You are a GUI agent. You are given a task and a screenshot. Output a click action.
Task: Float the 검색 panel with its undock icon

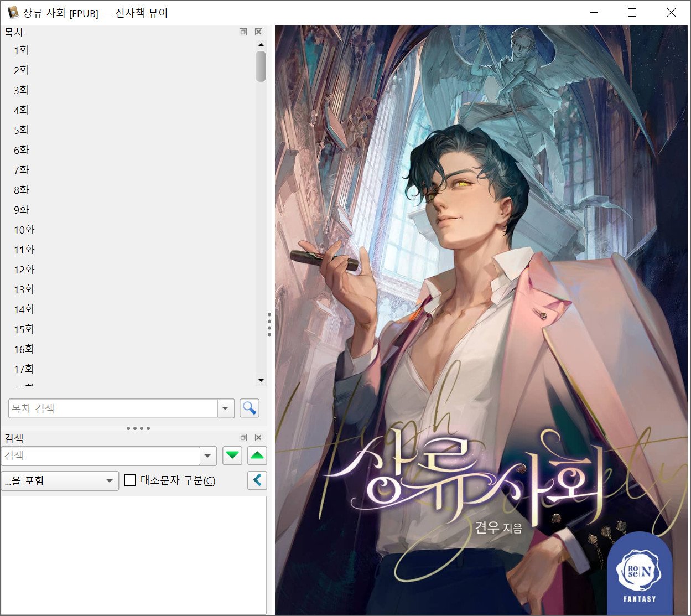243,437
